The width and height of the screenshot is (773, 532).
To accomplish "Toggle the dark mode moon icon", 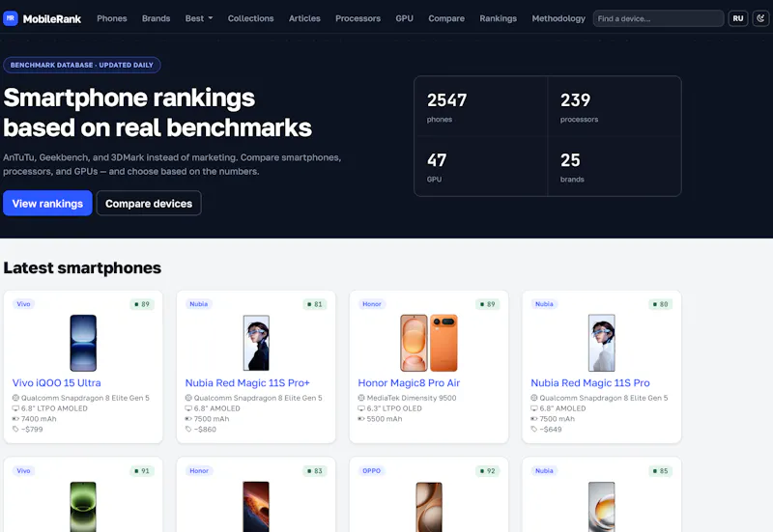I will tap(760, 18).
